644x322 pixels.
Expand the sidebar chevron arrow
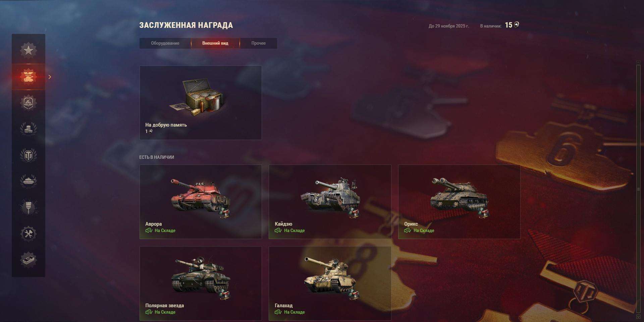(x=50, y=77)
